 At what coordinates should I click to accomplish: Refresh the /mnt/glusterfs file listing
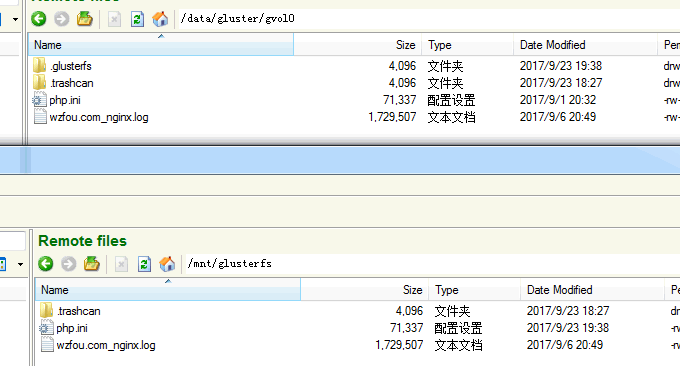pos(144,264)
